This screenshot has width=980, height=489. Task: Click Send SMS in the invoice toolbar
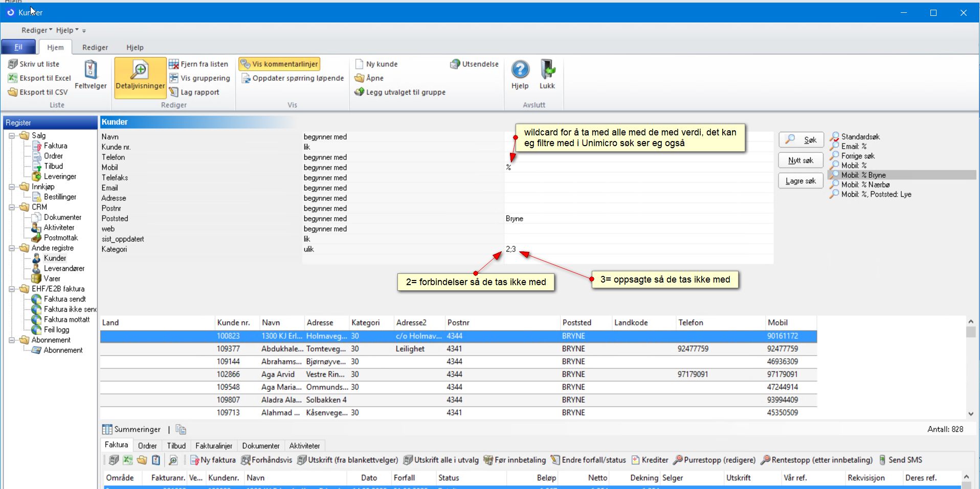900,460
